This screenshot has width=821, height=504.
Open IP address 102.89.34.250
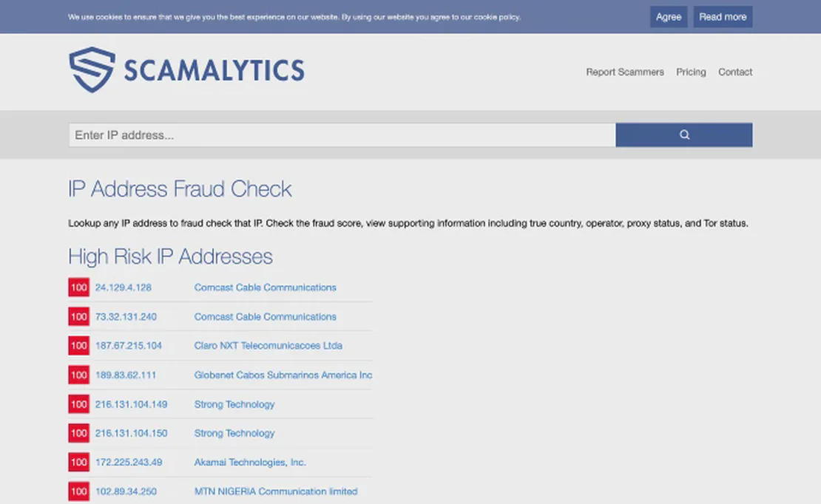[126, 491]
